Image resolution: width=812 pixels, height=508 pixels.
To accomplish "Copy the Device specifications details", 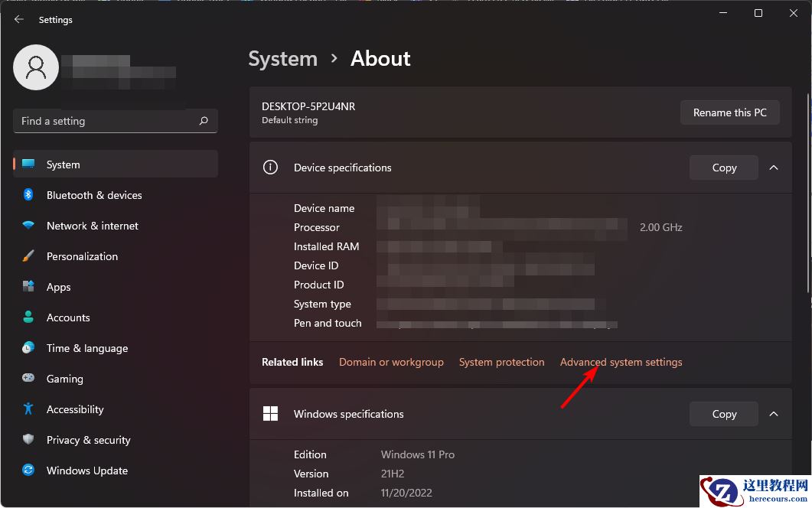I will pos(722,168).
